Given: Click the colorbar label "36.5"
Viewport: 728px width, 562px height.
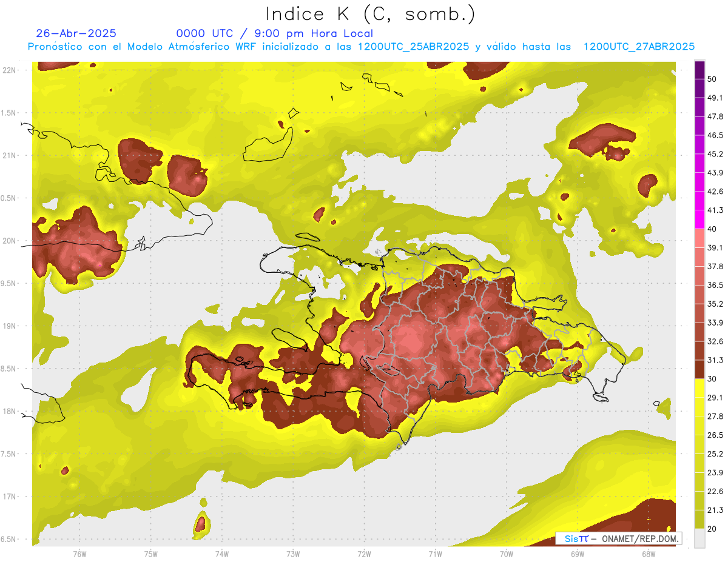Looking at the screenshot, I should coord(715,285).
